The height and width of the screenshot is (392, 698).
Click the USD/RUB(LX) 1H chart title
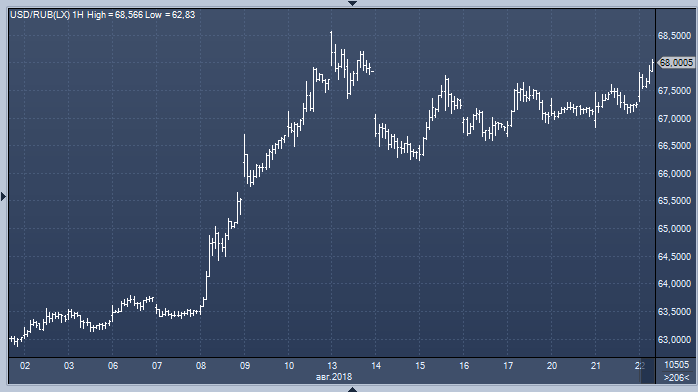[x=47, y=15]
